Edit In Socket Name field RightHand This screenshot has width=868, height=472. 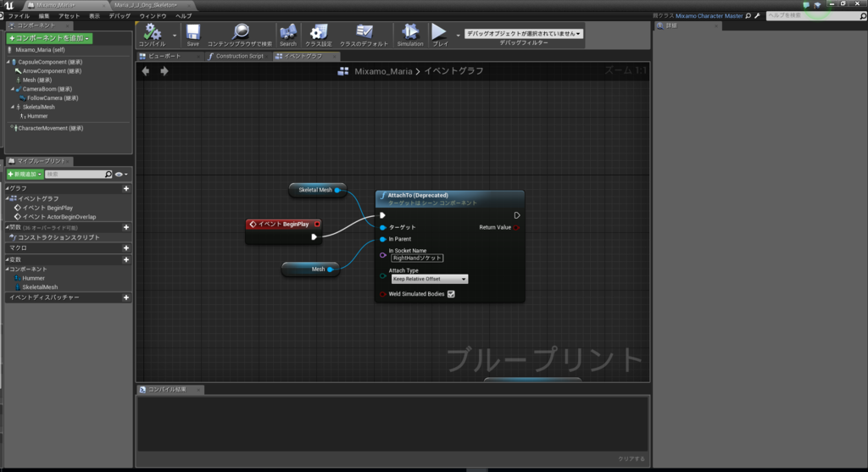pyautogui.click(x=417, y=258)
